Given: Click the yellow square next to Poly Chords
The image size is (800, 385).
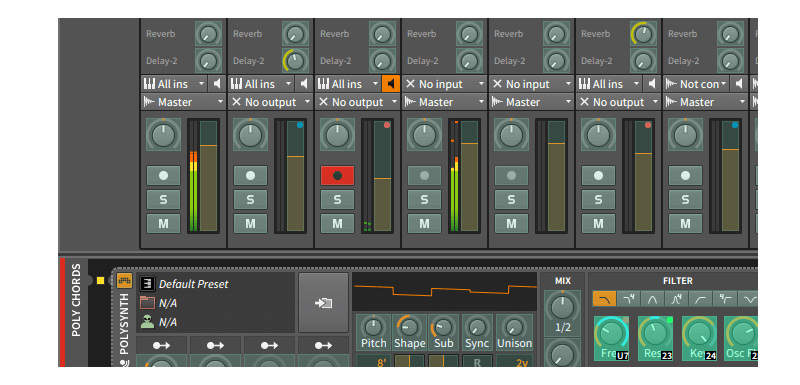Looking at the screenshot, I should (x=100, y=280).
